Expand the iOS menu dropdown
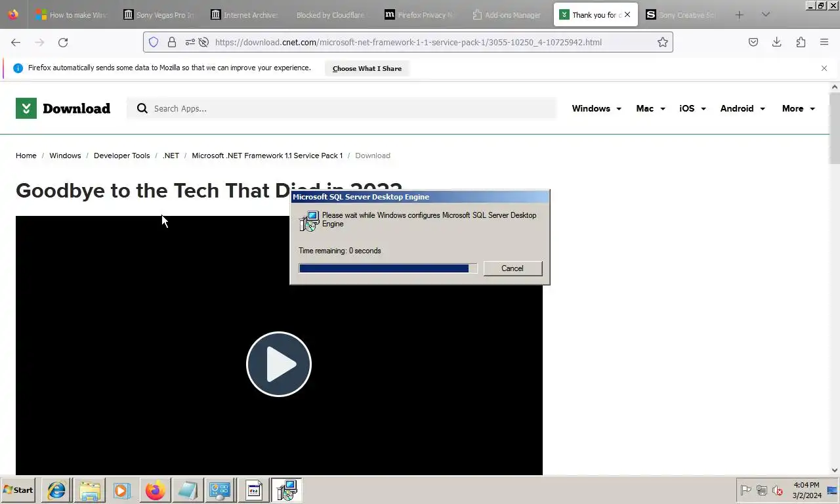The image size is (840, 504). pyautogui.click(x=693, y=108)
